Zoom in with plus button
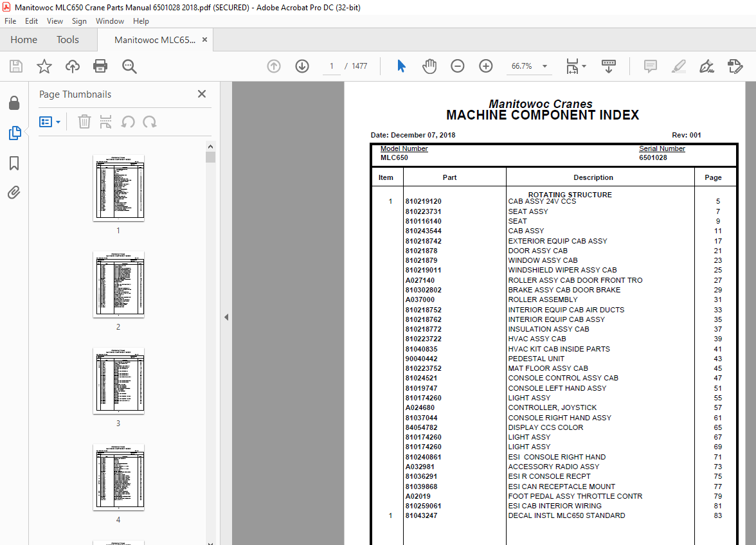The image size is (756, 545). click(486, 66)
